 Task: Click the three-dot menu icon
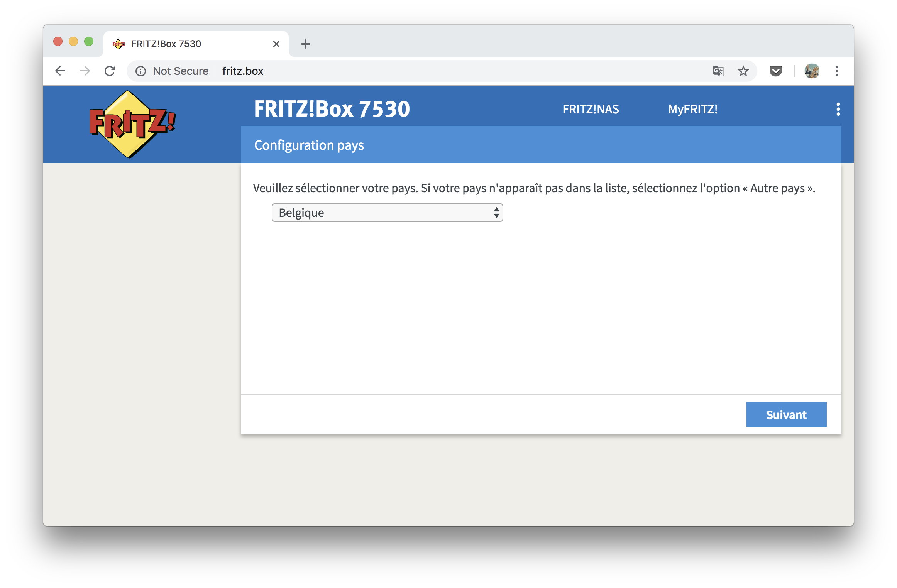[838, 109]
